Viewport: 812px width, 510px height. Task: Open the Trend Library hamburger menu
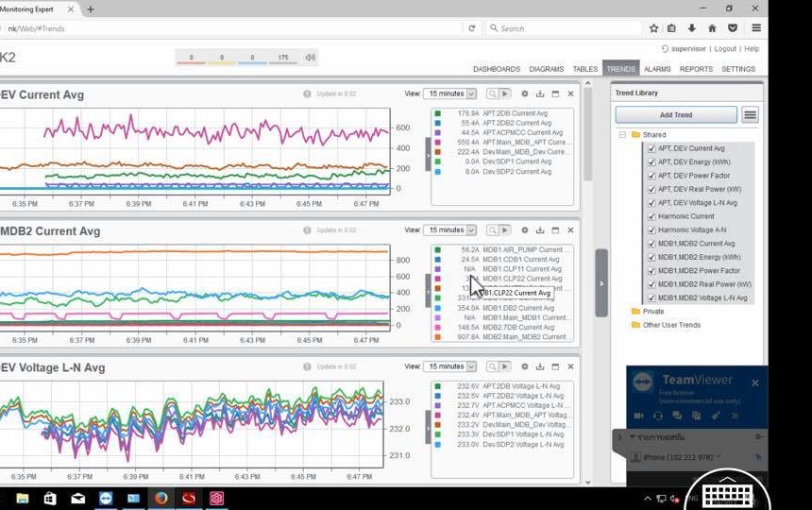point(750,115)
